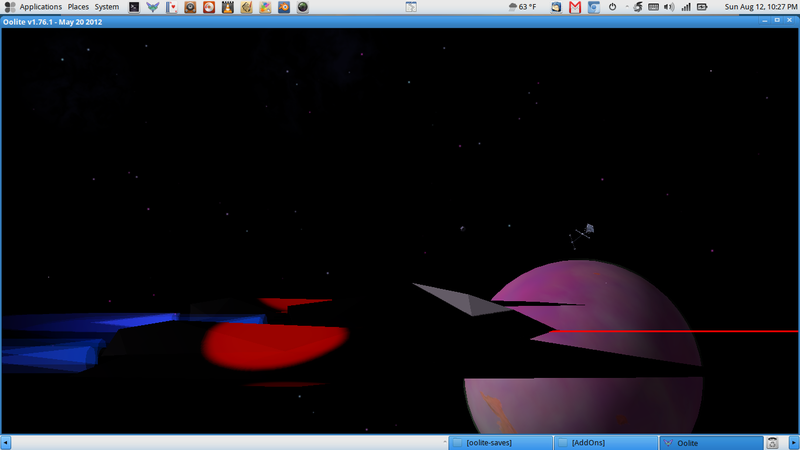Click the battery status icon
Viewport: 800px width, 450px height.
[x=702, y=7]
